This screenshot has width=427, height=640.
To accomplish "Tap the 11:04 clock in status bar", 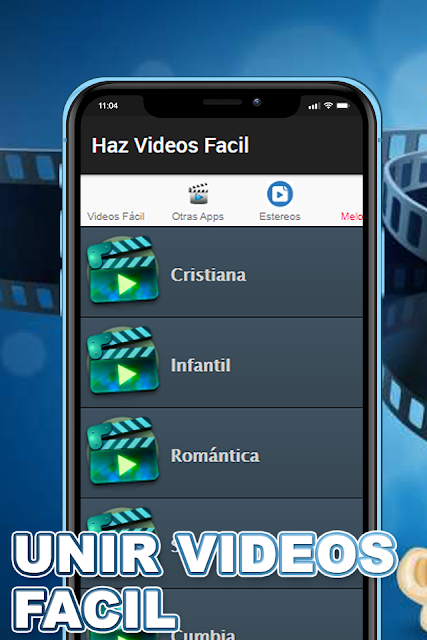I will (x=108, y=106).
